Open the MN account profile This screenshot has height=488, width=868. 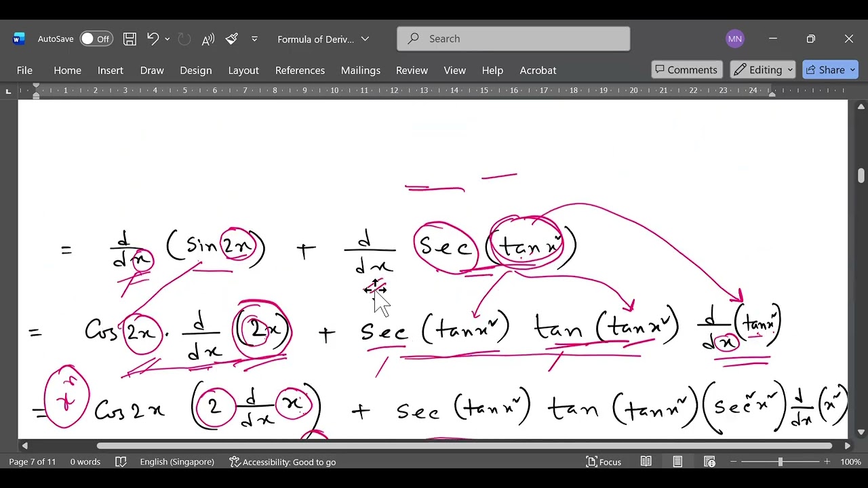734,39
